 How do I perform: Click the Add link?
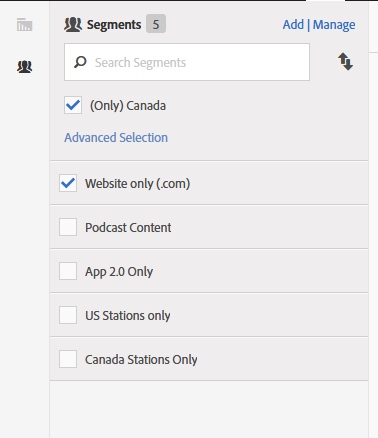(293, 25)
